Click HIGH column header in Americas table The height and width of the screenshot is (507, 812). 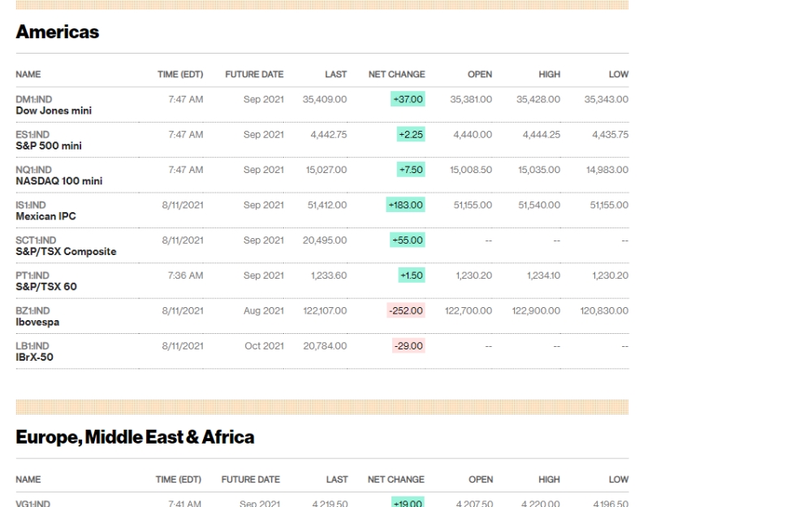[550, 74]
